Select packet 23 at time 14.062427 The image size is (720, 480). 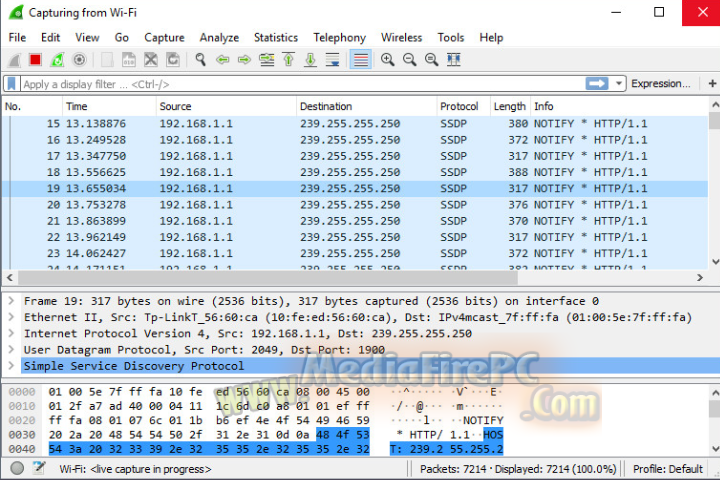pos(354,253)
